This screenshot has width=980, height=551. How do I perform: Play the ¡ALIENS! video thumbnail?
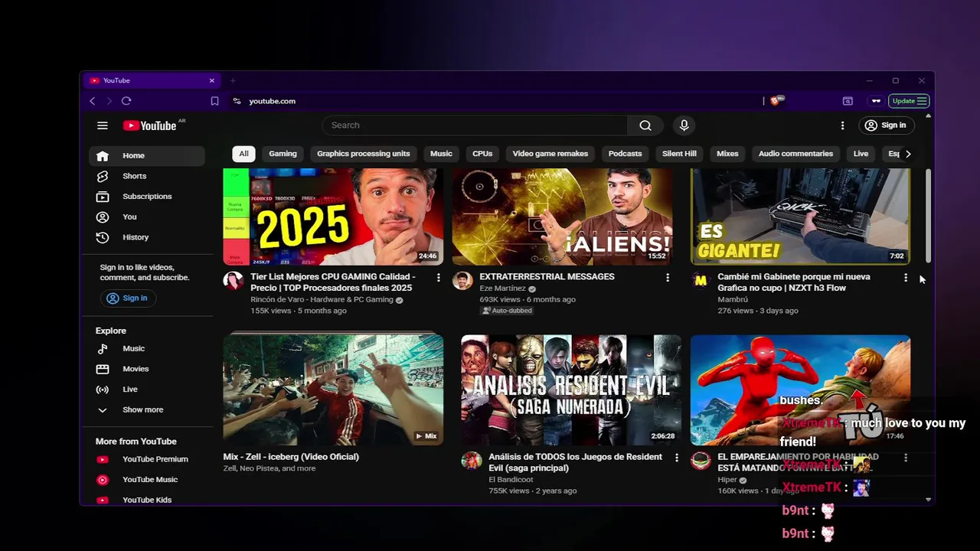click(x=562, y=217)
